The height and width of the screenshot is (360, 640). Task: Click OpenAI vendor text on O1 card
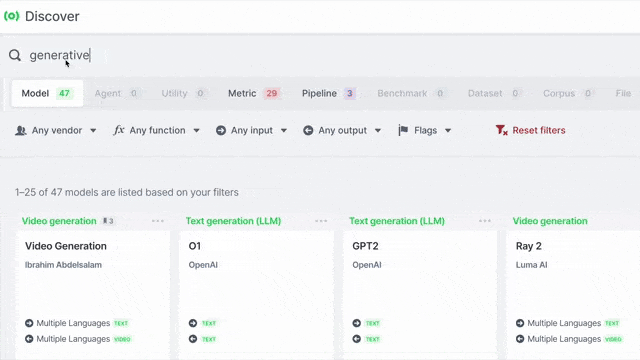(203, 265)
